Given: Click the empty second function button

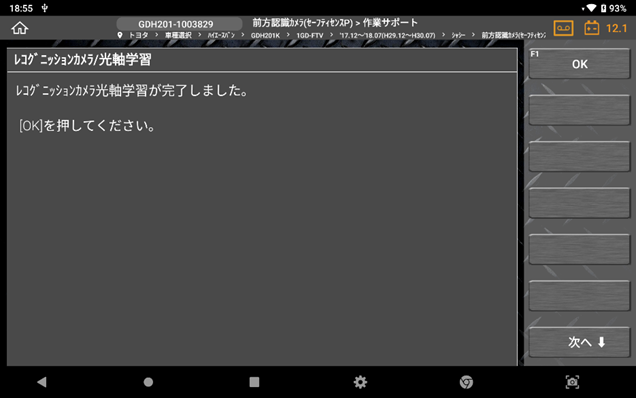Looking at the screenshot, I should [579, 110].
